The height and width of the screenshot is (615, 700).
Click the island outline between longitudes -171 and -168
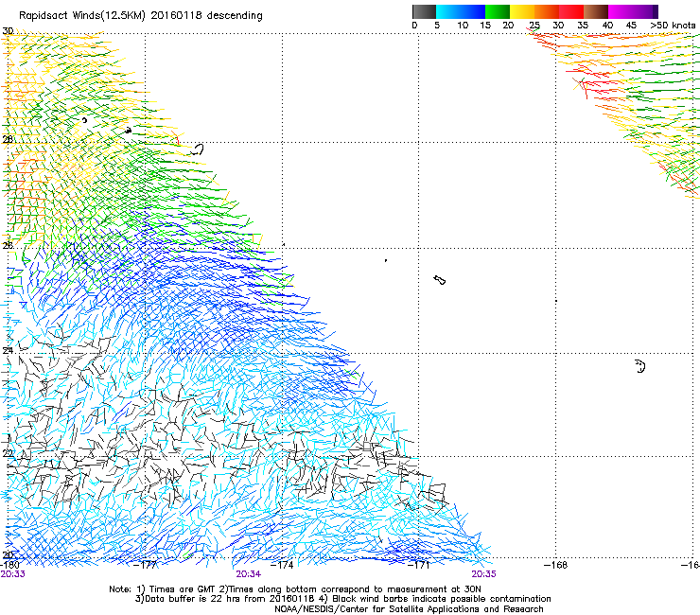pyautogui.click(x=440, y=280)
